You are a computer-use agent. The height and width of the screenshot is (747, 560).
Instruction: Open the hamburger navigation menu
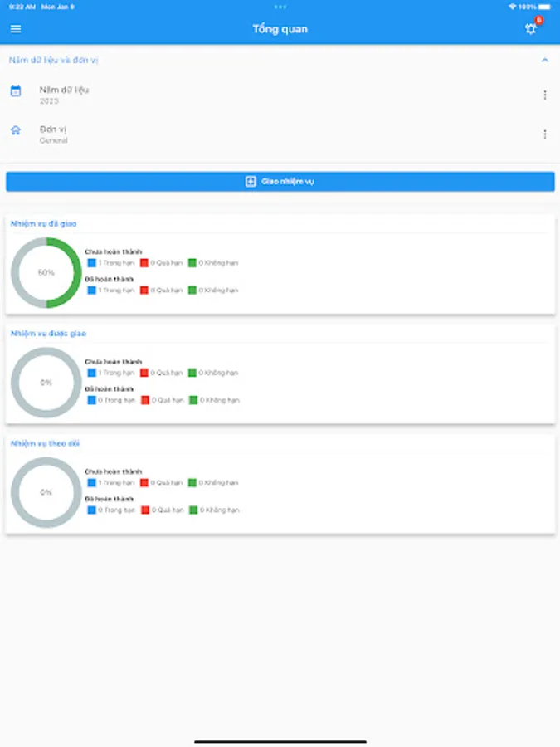16,29
